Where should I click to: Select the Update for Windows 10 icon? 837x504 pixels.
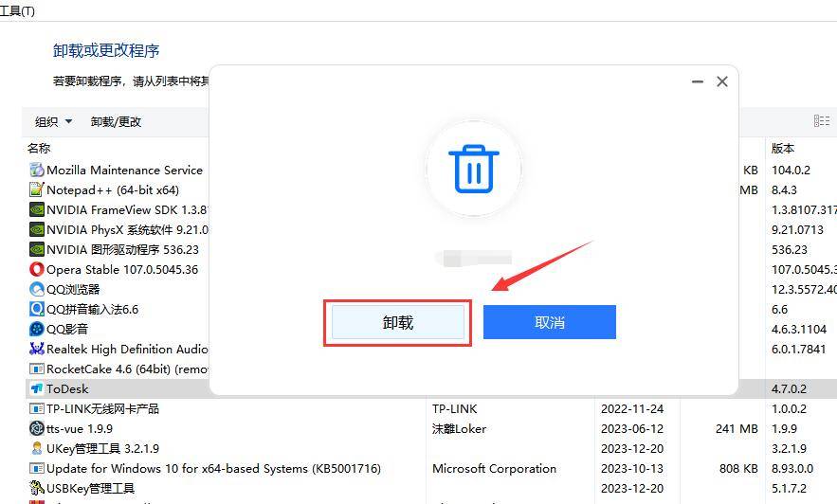(36, 469)
